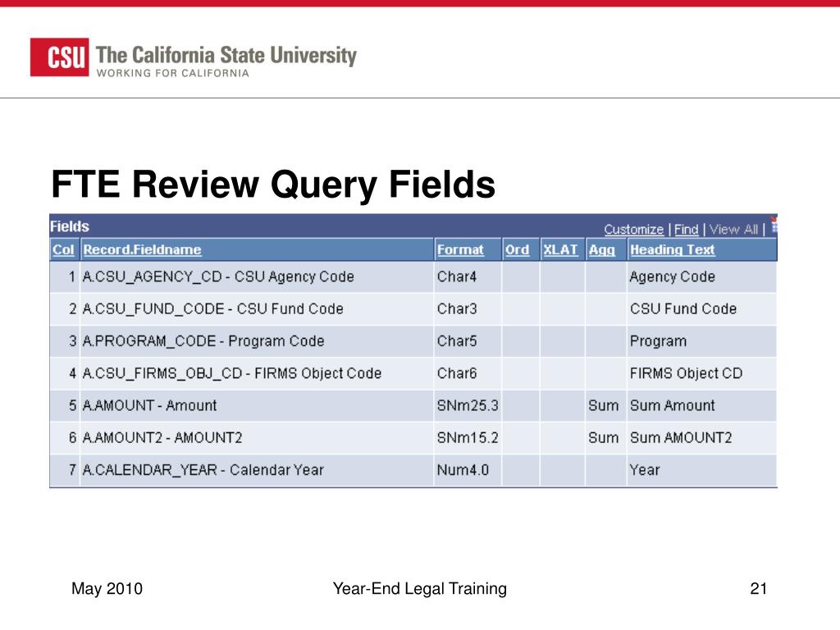Click the Agency Code heading text
Viewport: 840px width, 630px height.
[x=673, y=277]
